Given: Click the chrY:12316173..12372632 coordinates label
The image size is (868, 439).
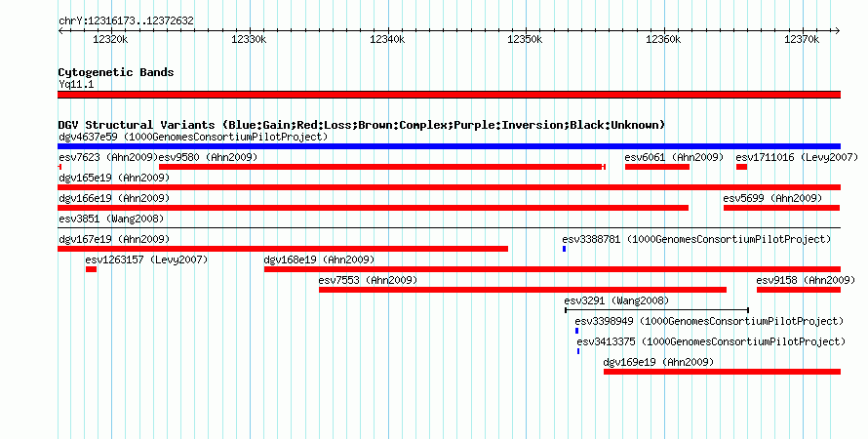Looking at the screenshot, I should point(126,21).
